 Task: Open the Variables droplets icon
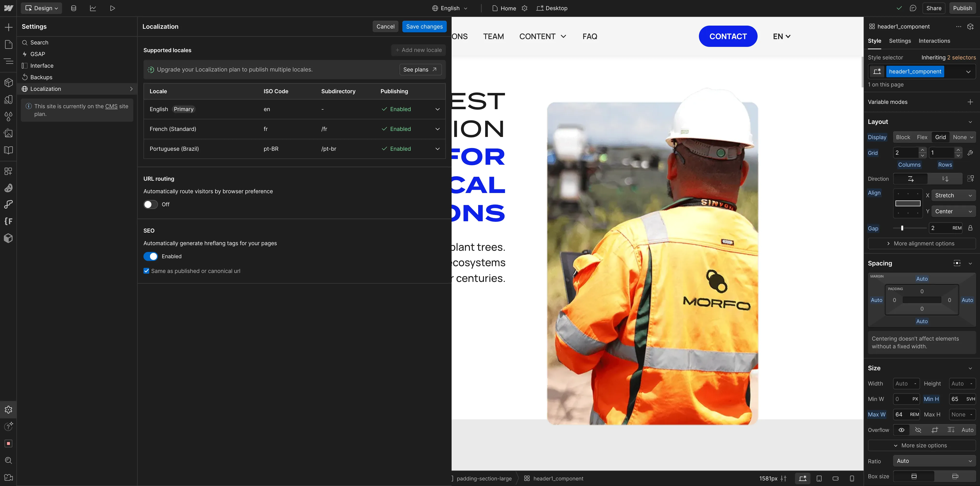pos(8,116)
